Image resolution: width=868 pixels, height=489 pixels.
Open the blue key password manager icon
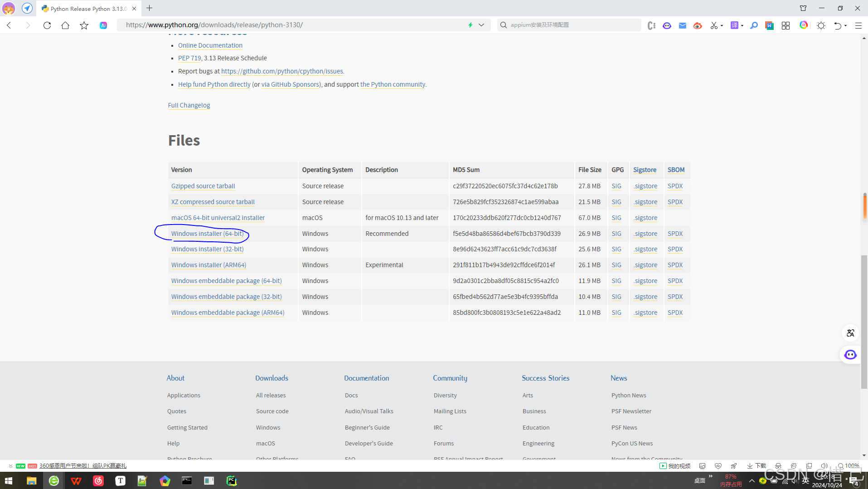754,25
